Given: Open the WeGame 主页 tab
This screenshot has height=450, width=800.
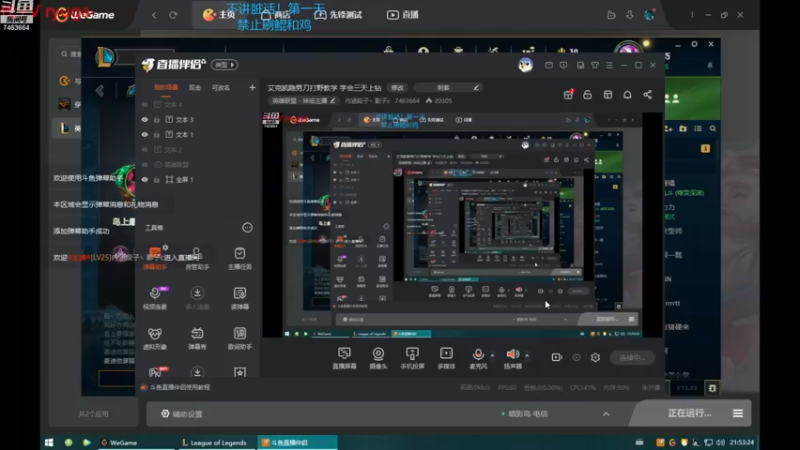Looking at the screenshot, I should (219, 15).
